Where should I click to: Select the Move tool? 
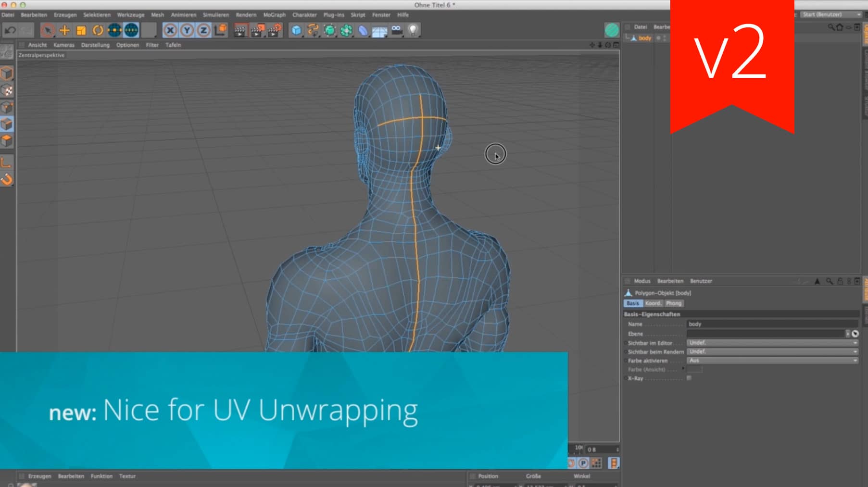click(x=64, y=30)
